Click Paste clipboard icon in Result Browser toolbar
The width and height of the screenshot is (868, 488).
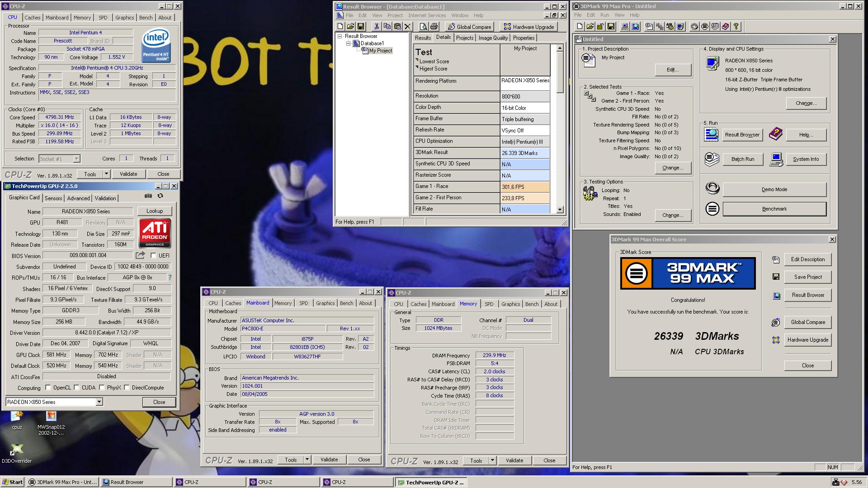[397, 27]
